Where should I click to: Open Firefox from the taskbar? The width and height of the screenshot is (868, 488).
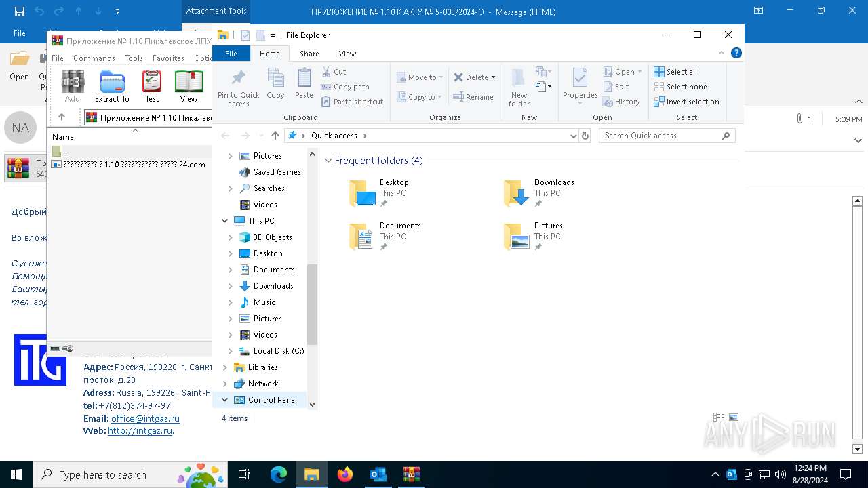345,474
